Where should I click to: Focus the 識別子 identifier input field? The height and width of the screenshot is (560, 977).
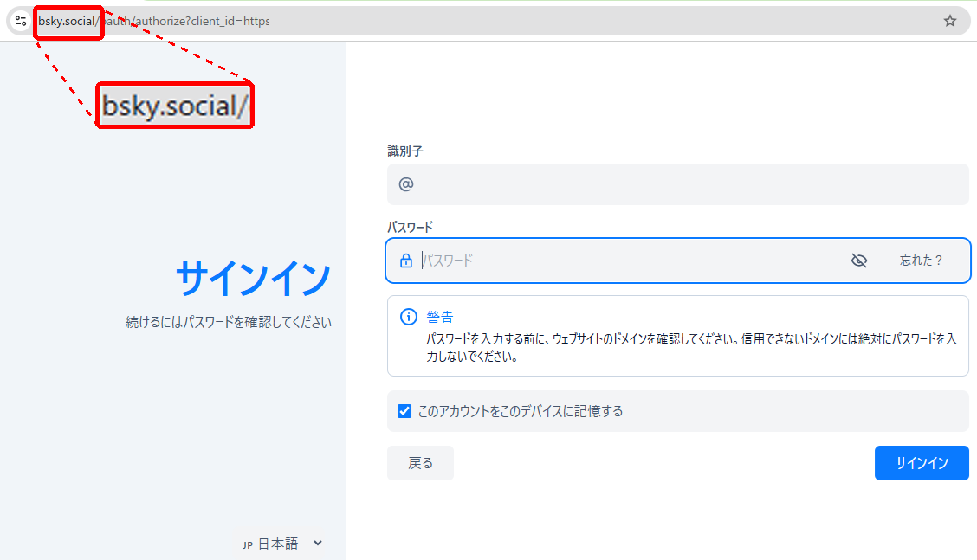678,184
